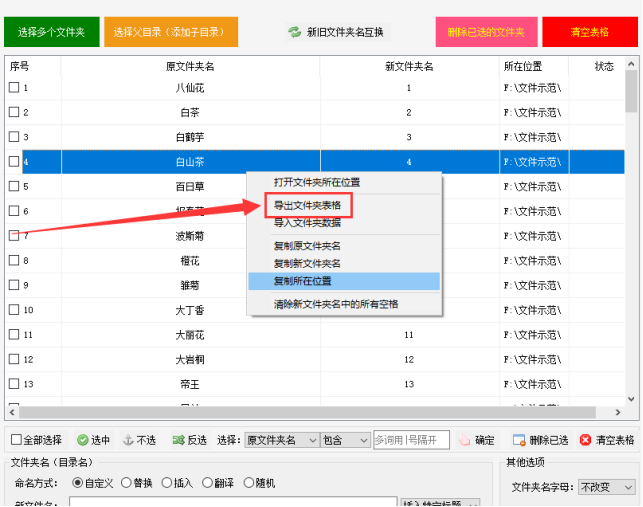Click the green 选择多个文件夹 button
This screenshot has width=643, height=507.
(52, 32)
